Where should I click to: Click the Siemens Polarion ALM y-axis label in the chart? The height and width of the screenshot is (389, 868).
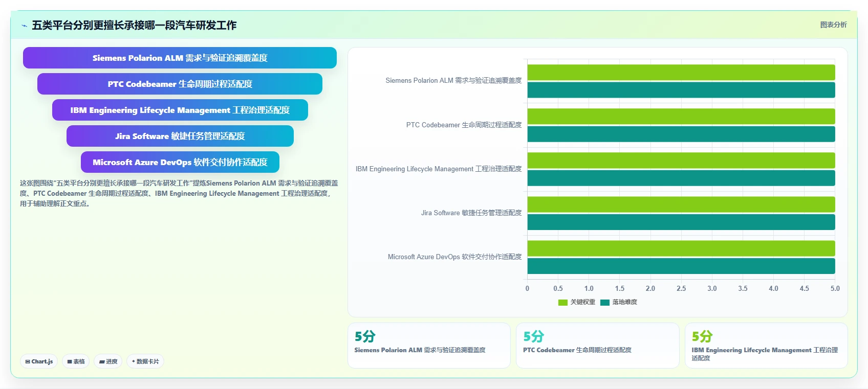[x=453, y=81]
